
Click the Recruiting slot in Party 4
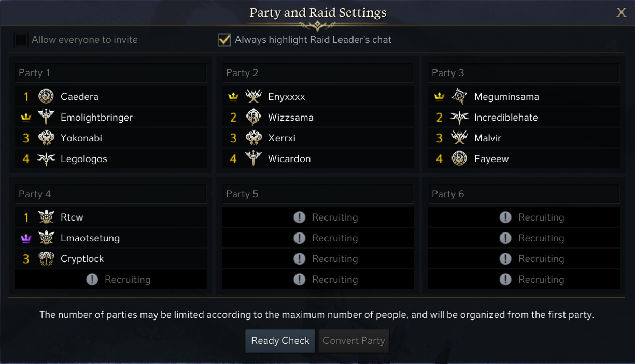[110, 280]
